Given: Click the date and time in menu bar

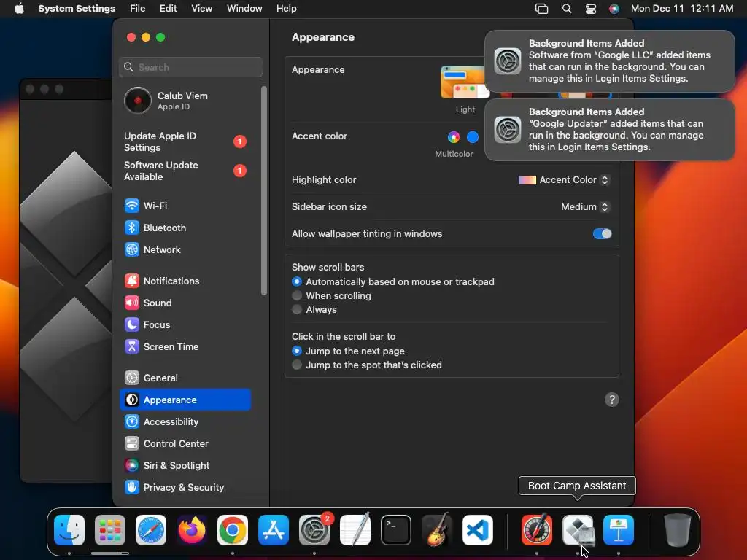Looking at the screenshot, I should click(x=682, y=9).
